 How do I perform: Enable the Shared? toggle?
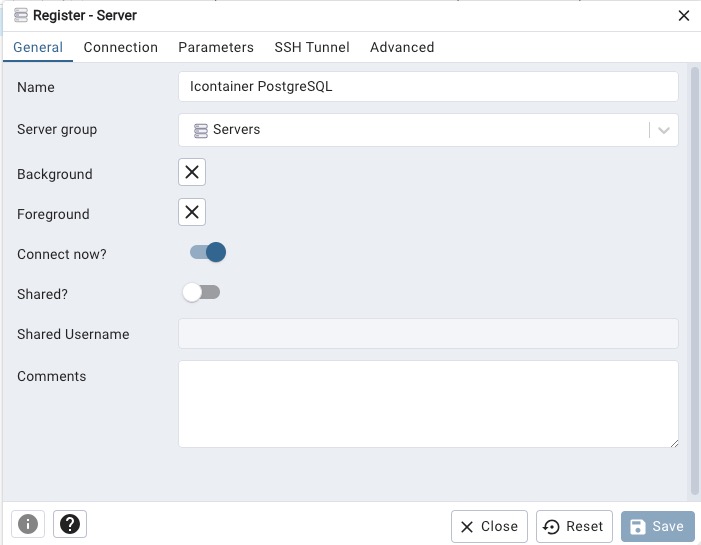tap(201, 292)
